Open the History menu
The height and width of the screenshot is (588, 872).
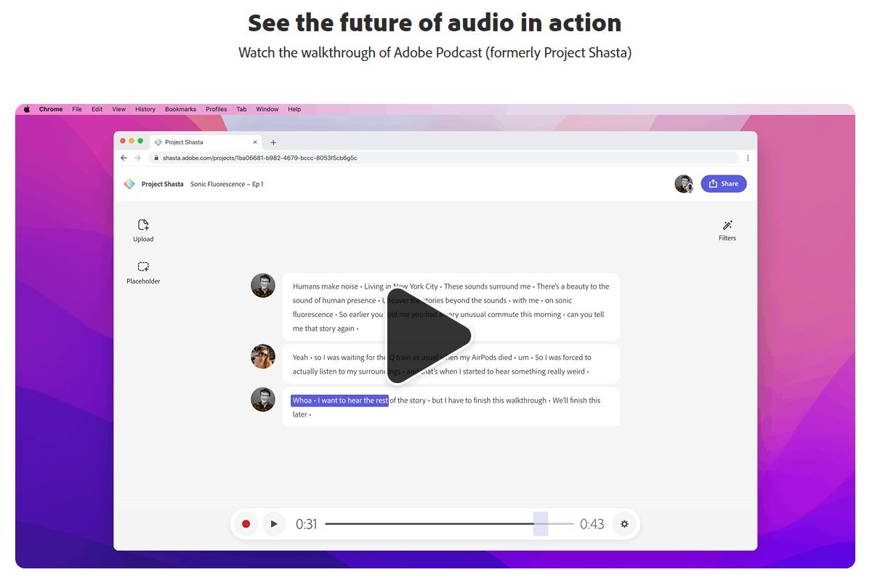[145, 109]
